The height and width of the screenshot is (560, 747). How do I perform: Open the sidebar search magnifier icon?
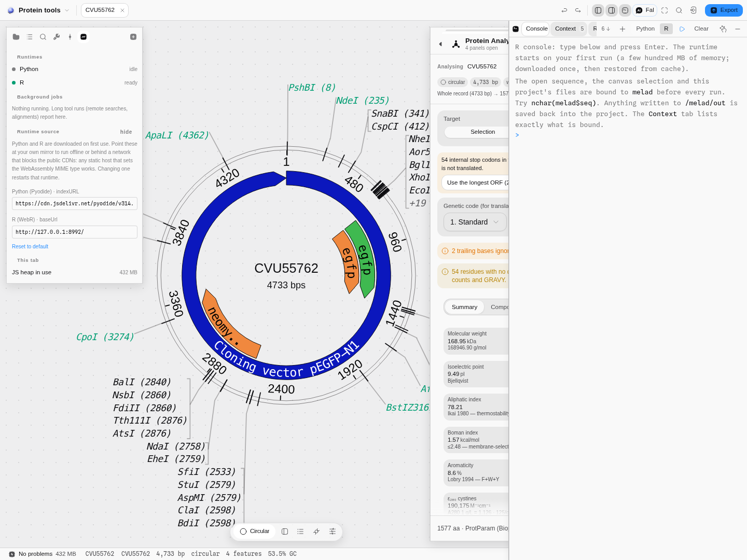(x=43, y=37)
